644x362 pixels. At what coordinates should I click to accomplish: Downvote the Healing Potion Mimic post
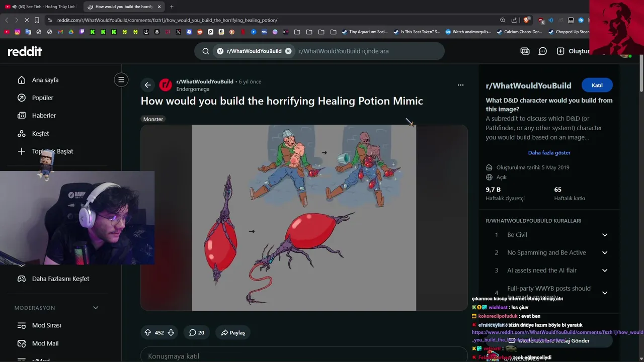(171, 332)
